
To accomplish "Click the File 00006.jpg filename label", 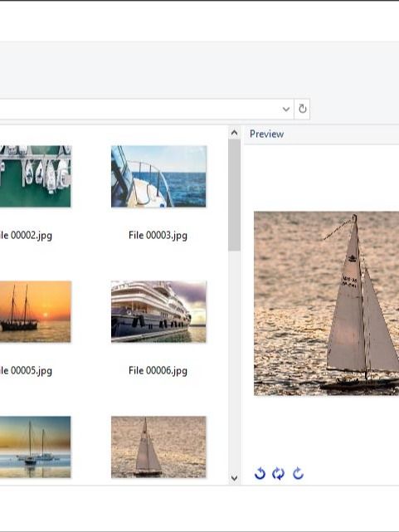I will pos(158,370).
